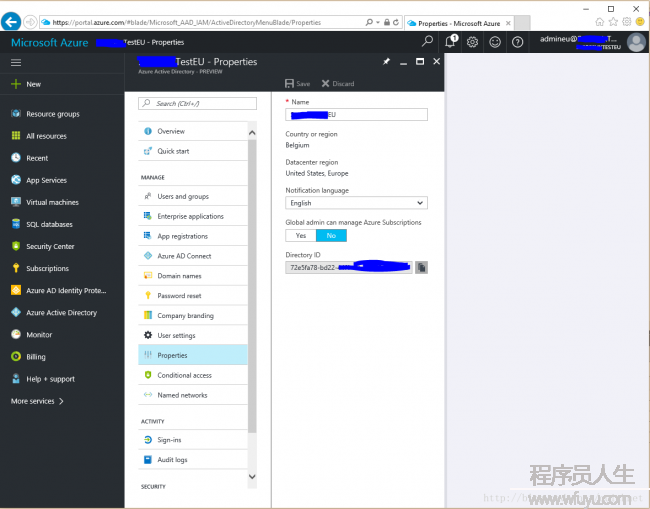Screen dimensions: 650x509
Task: Open Azure AD Identity Protection sidebar item
Action: (x=62, y=290)
